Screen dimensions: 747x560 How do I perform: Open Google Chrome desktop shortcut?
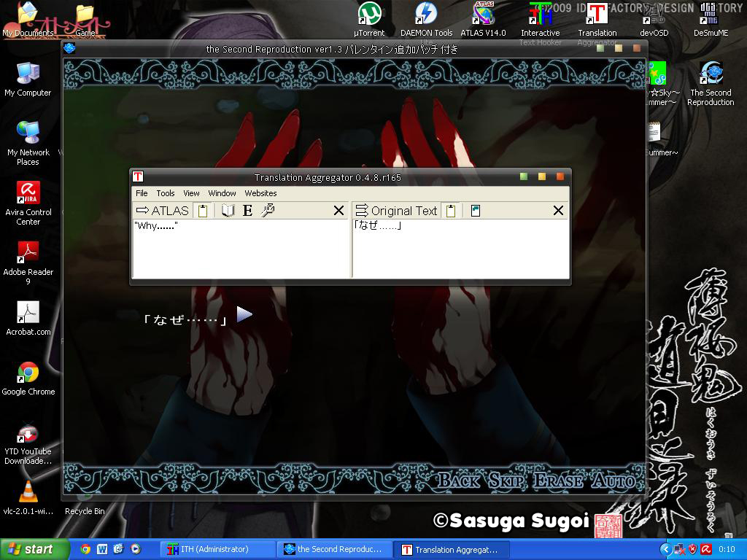tap(28, 378)
